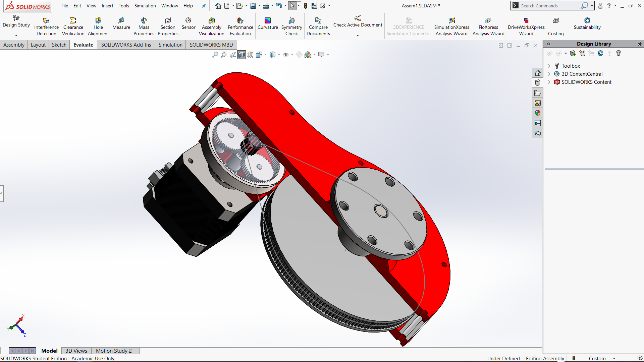
Task: Open the Motion Study 2 tab
Action: point(114,351)
